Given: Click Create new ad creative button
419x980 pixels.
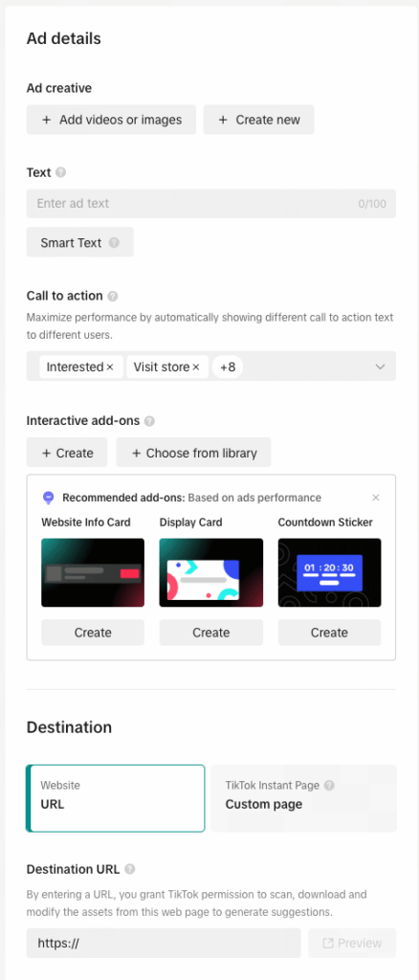Looking at the screenshot, I should click(258, 120).
